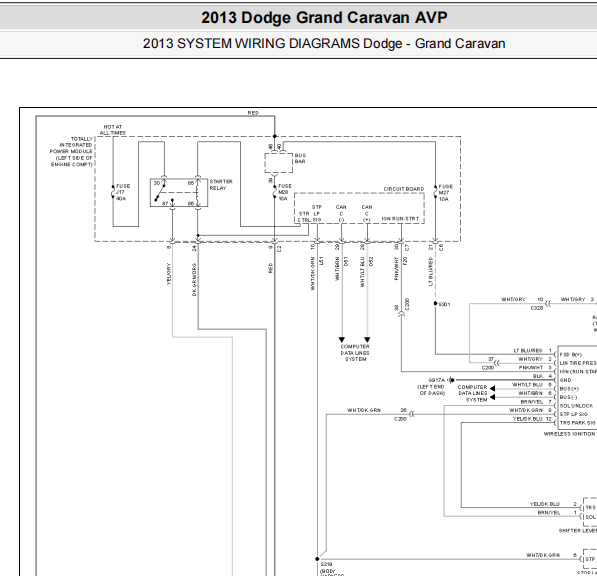Click the 'BUS BAR' label
The image size is (597, 576).
(x=300, y=158)
